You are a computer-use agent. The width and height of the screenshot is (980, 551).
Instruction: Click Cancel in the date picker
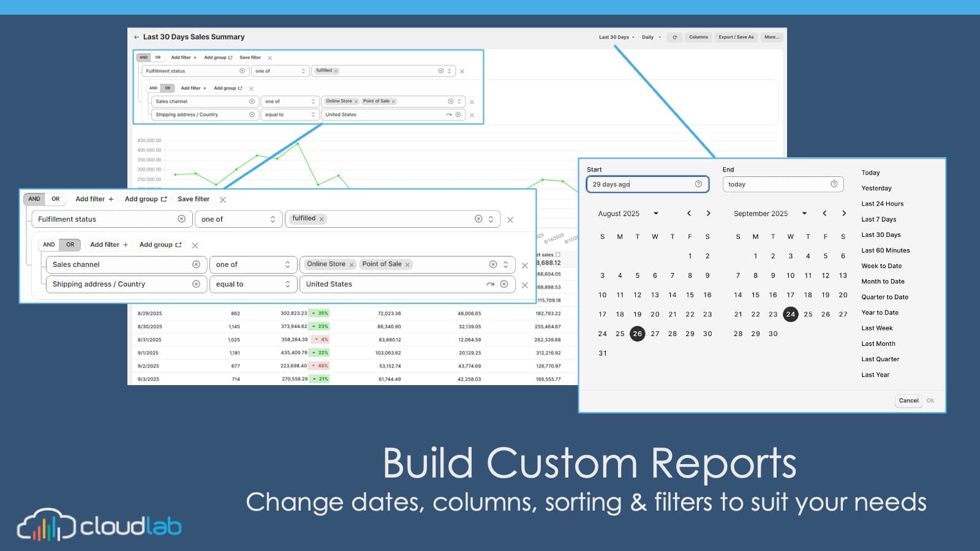pyautogui.click(x=908, y=400)
